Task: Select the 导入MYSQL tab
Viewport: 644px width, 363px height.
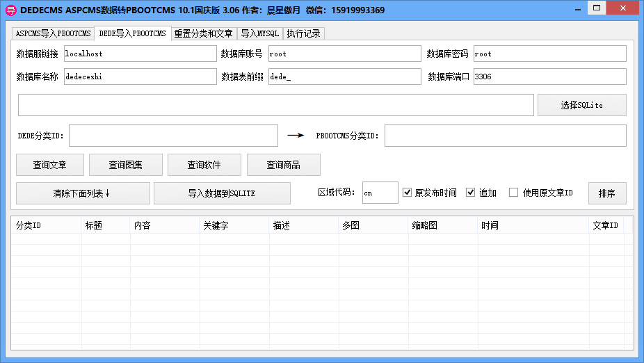Action: (259, 33)
